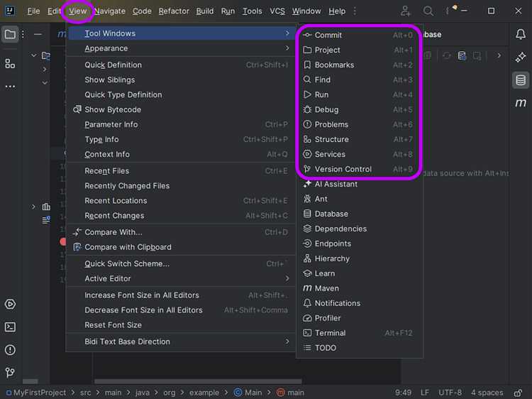Change UTF-8 file encoding

coord(450,393)
